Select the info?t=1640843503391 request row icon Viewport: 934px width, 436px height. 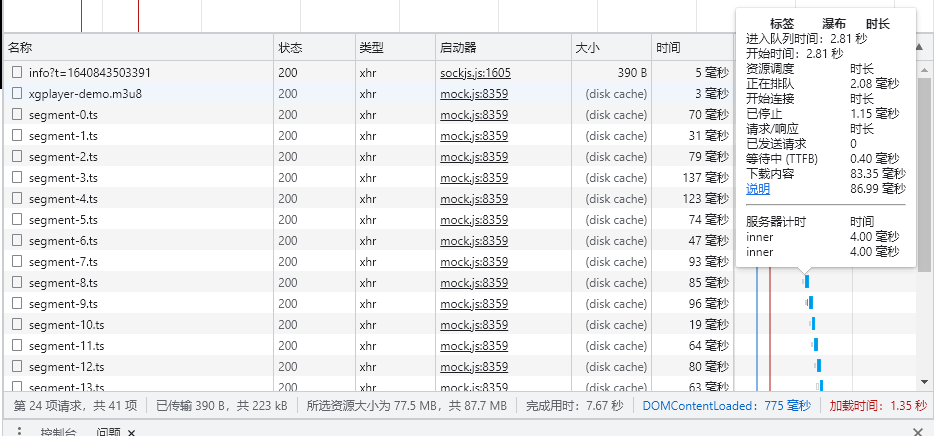point(17,72)
